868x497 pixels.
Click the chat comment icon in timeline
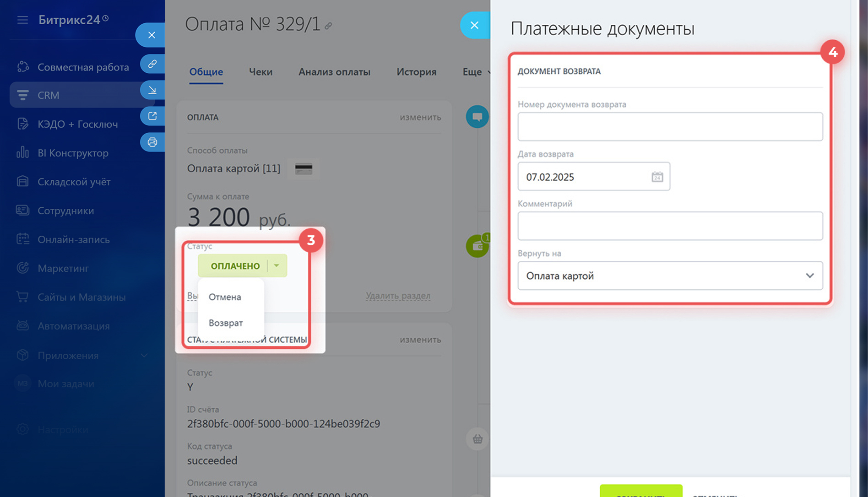click(x=477, y=116)
